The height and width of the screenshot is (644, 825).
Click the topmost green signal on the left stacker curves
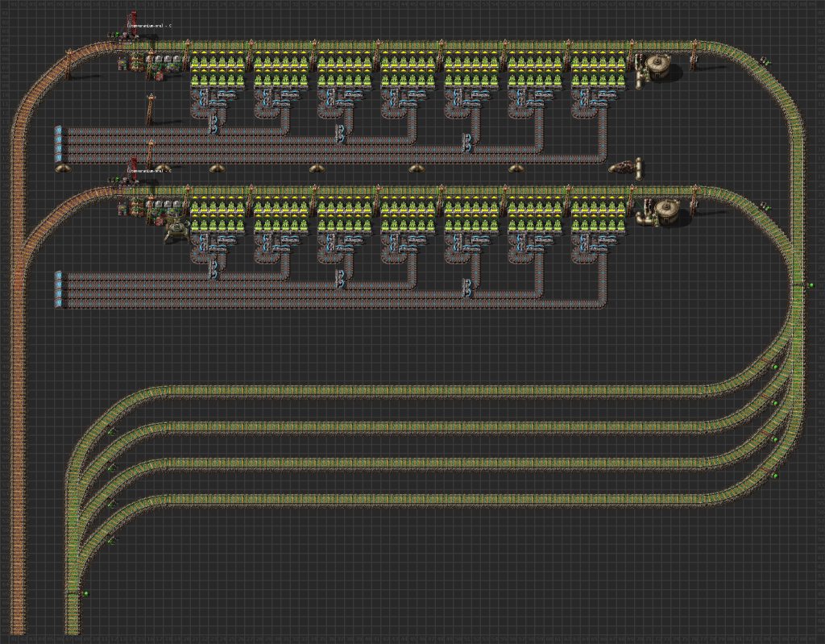[x=111, y=431]
